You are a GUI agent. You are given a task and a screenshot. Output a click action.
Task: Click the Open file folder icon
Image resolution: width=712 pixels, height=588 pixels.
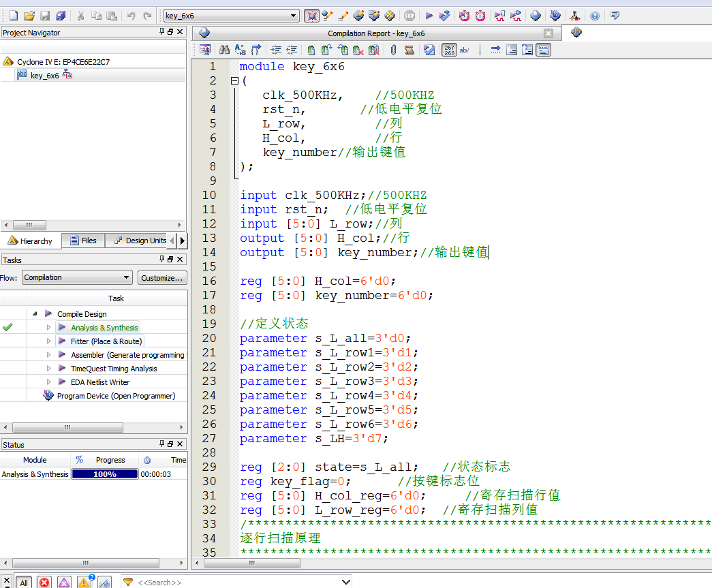pos(29,16)
